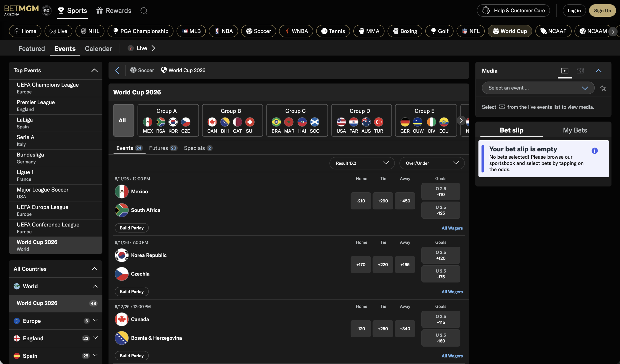
Task: Select the WNBA sport pill
Action: coord(296,31)
